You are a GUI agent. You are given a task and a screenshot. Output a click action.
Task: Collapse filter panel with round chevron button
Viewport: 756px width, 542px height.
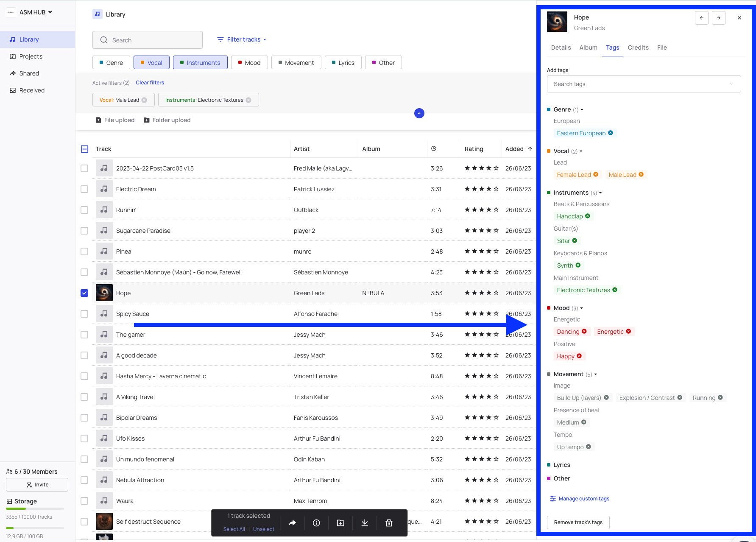coord(419,113)
